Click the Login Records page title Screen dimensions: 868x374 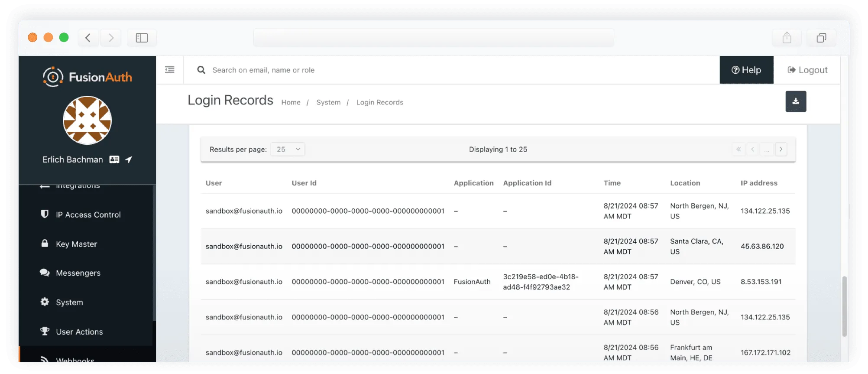230,100
